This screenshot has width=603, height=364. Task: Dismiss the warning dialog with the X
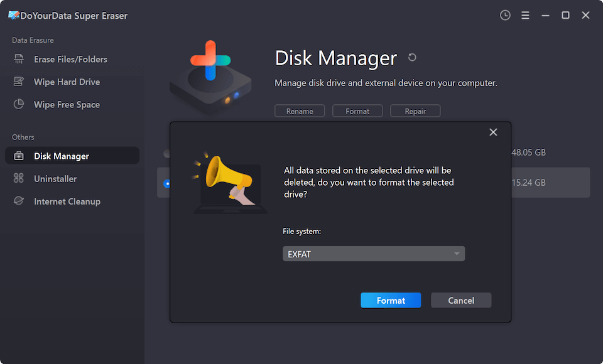click(493, 132)
